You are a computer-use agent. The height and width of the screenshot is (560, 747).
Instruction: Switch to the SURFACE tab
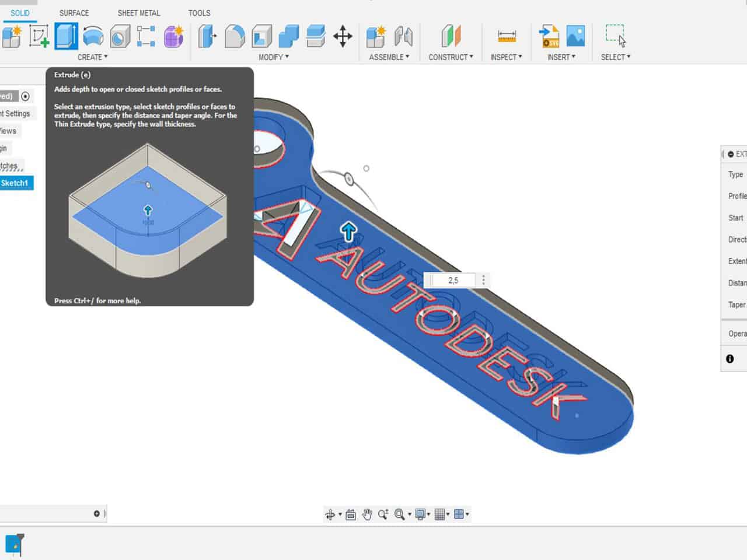(x=74, y=13)
